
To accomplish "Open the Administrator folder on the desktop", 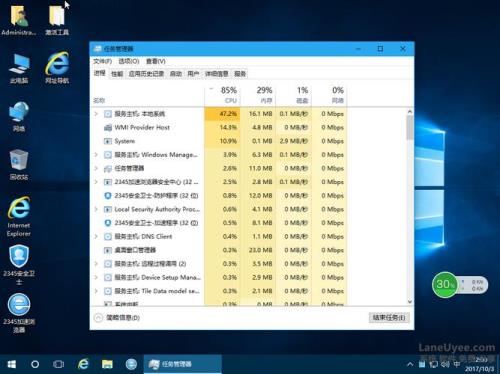I will click(19, 20).
